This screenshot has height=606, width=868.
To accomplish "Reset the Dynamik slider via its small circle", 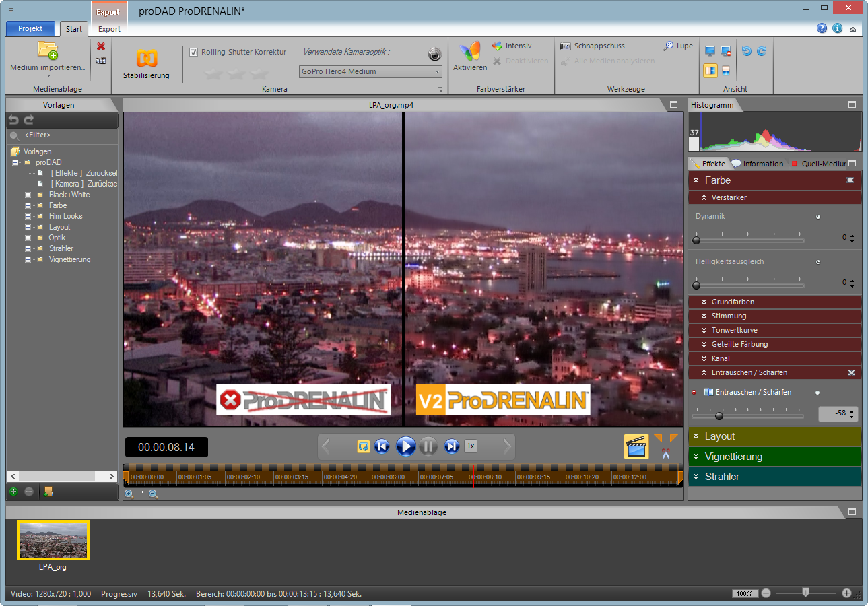I will click(x=818, y=217).
